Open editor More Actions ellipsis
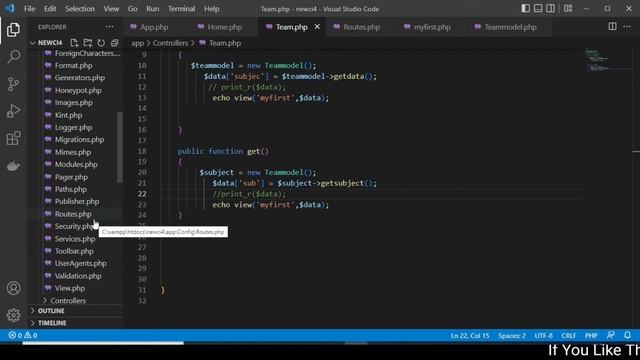This screenshot has width=640, height=360. [x=627, y=27]
